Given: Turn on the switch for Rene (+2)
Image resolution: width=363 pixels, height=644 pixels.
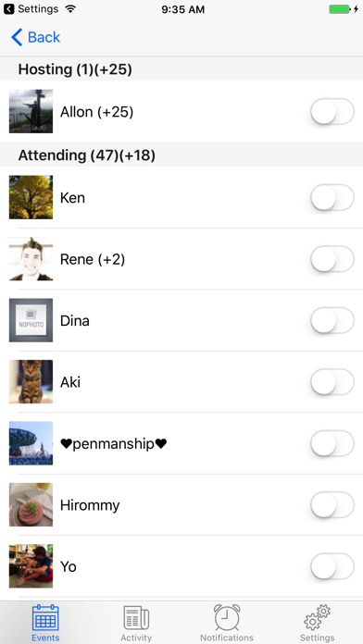Looking at the screenshot, I should 332,259.
